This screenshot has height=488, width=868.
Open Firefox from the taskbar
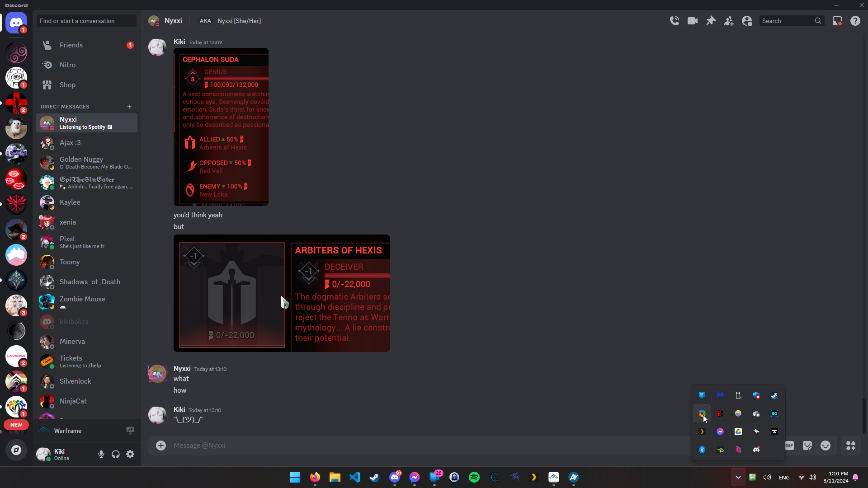coord(315,477)
